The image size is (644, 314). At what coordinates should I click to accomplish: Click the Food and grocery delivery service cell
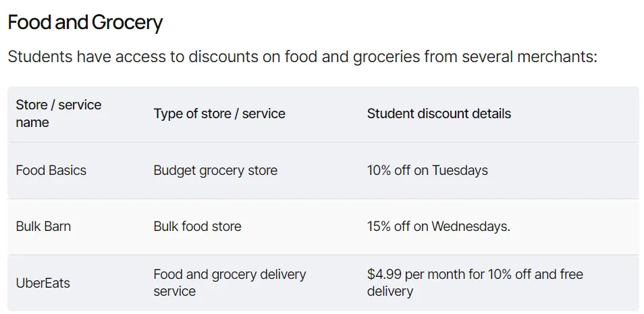point(230,283)
